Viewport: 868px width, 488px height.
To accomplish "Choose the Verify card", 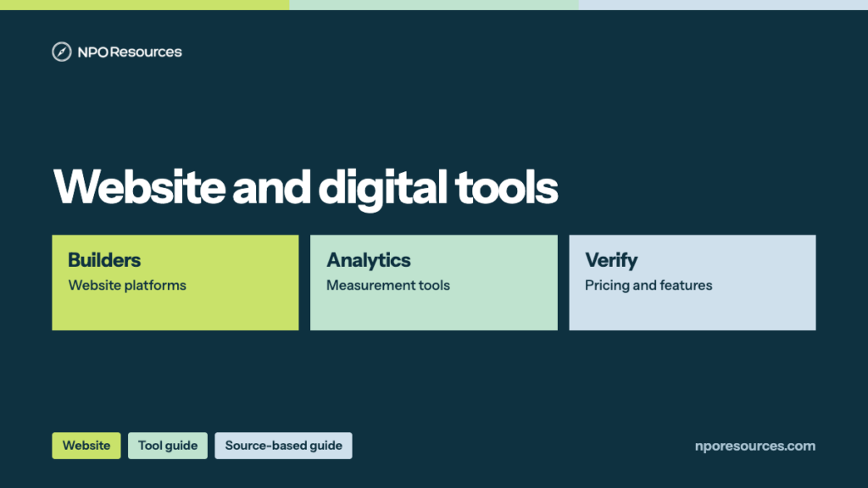I will point(693,283).
